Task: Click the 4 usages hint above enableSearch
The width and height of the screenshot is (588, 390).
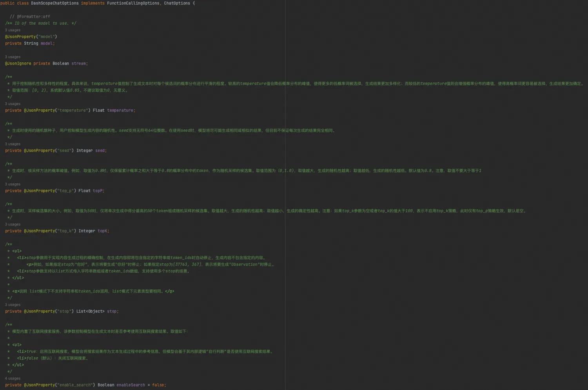Action: click(13, 378)
